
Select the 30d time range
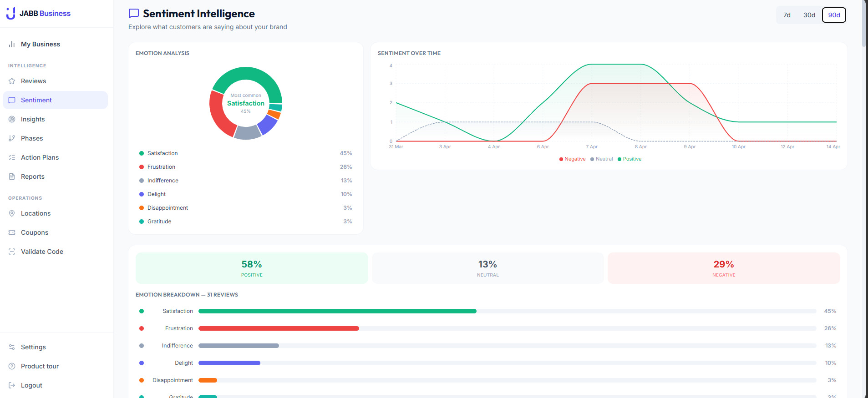(809, 15)
